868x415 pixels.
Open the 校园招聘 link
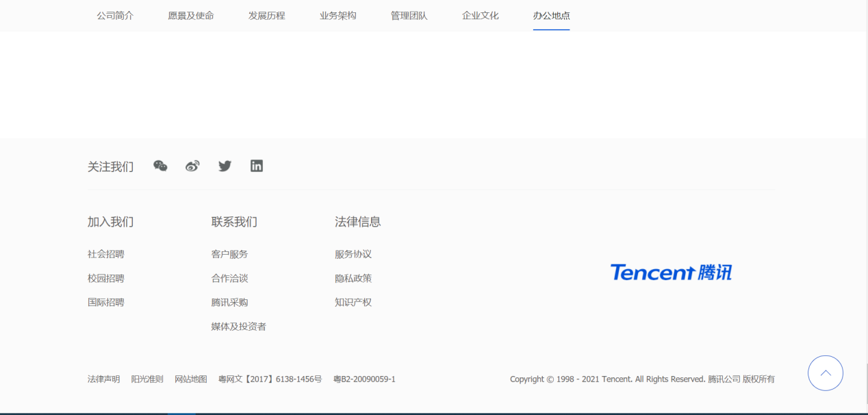click(106, 278)
